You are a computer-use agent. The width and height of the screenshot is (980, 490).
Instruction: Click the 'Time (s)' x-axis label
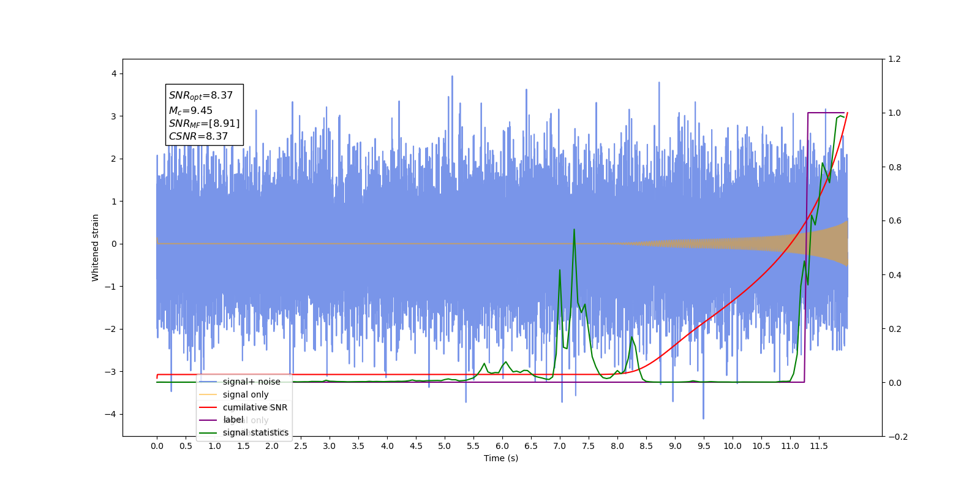coord(501,458)
